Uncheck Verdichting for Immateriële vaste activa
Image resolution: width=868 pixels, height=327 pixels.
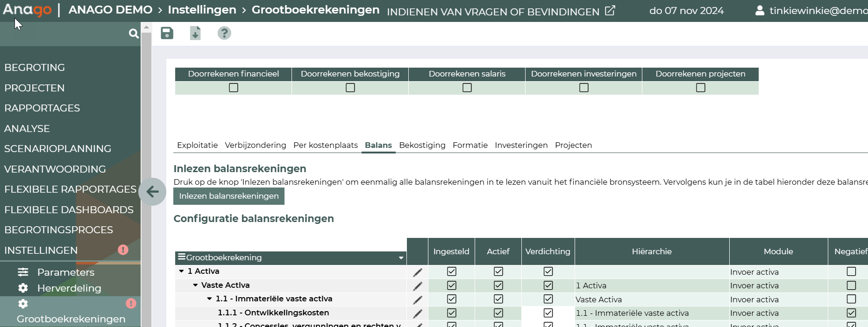point(548,299)
